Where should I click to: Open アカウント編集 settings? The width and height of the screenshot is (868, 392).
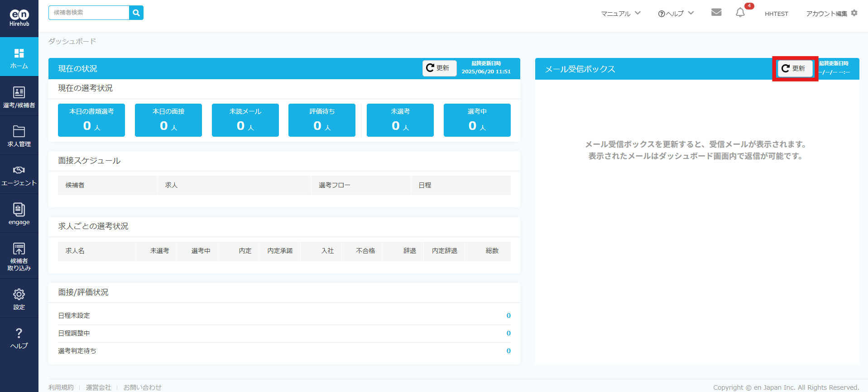click(x=831, y=14)
